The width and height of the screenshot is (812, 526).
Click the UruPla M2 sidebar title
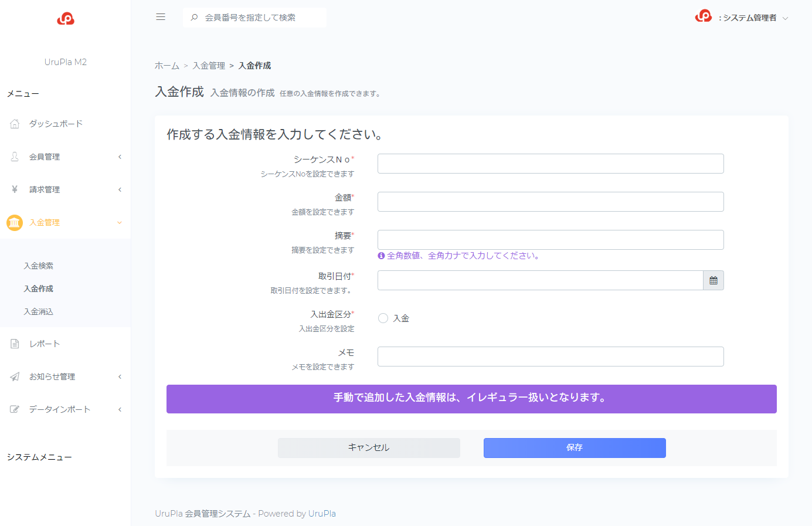pyautogui.click(x=66, y=62)
